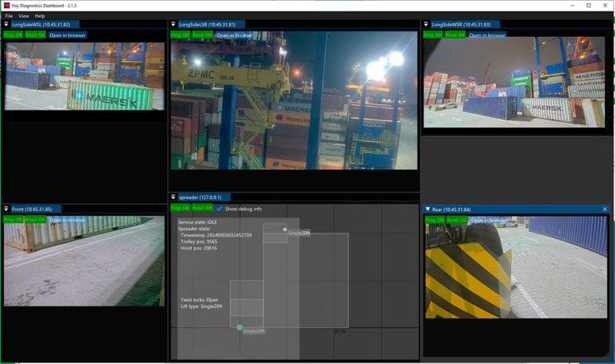Click the LongSideWSR camera feed image
The image size is (615, 364).
514,82
